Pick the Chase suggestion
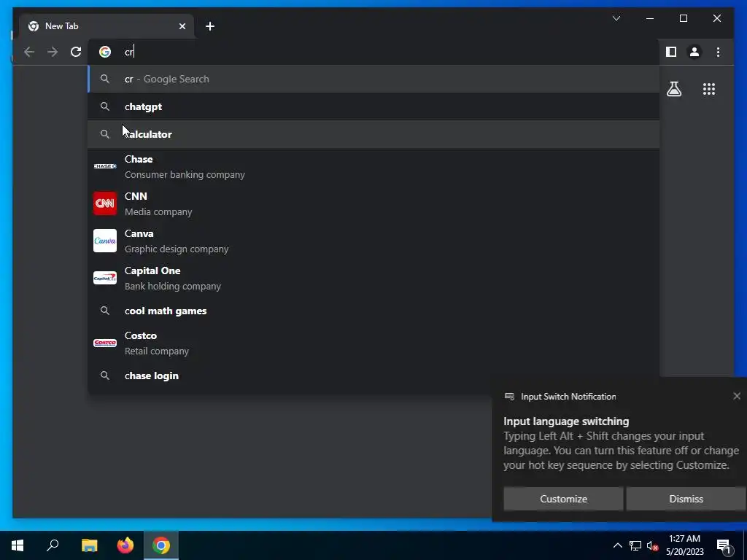Viewport: 747px width, 560px height. pos(373,167)
